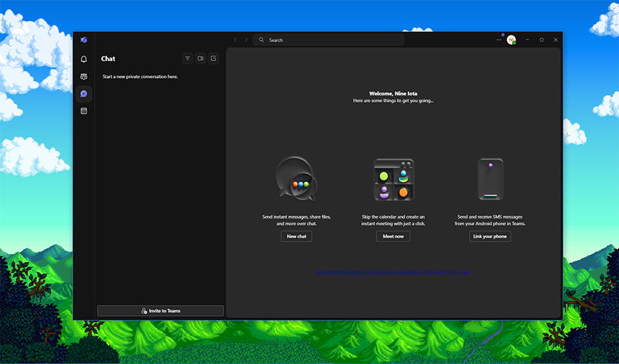Click the Link your phone button
Image resolution: width=619 pixels, height=364 pixels.
click(x=489, y=237)
